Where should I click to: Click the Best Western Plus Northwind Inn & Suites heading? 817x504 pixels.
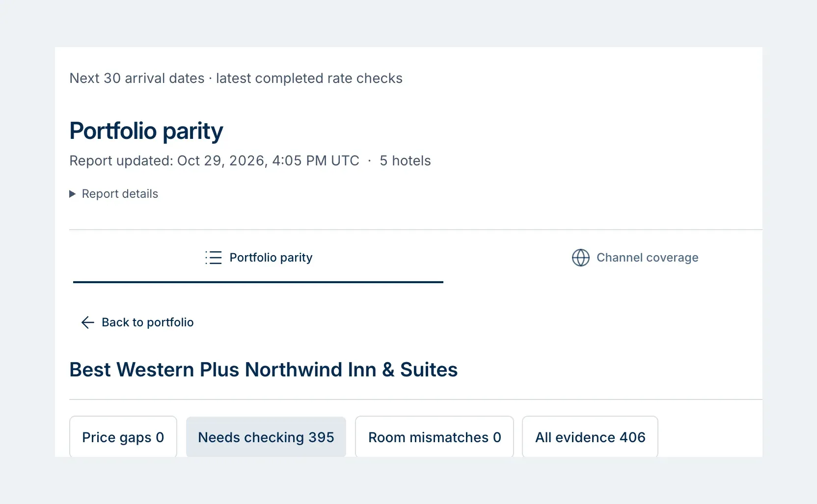tap(264, 370)
